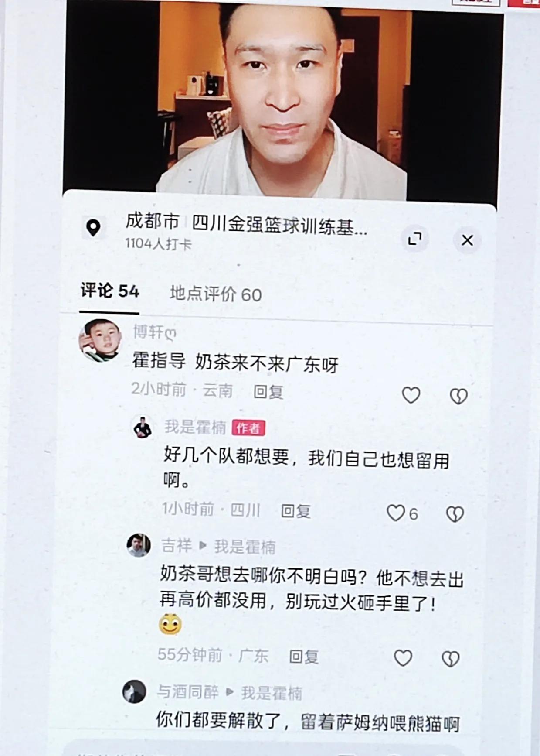The height and width of the screenshot is (756, 540).
Task: Open 与酒同醉's avatar
Action: (134, 691)
